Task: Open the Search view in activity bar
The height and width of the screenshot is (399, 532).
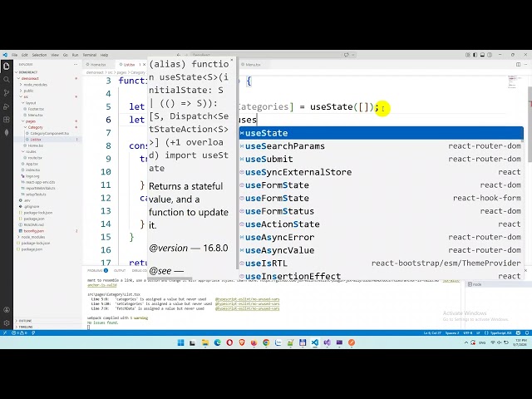Action: pyautogui.click(x=7, y=80)
